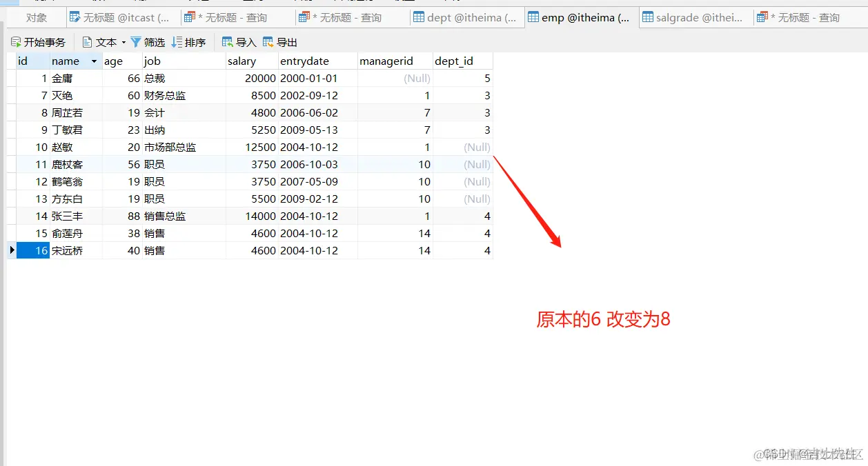
Task: Select the name cell 赵敏
Action: [76, 148]
